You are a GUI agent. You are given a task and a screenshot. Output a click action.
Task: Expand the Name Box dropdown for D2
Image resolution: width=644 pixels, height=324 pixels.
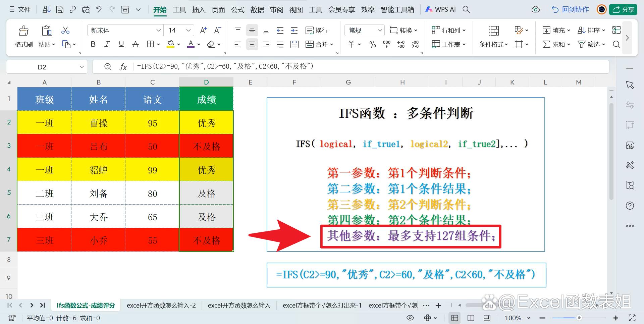[x=82, y=67]
